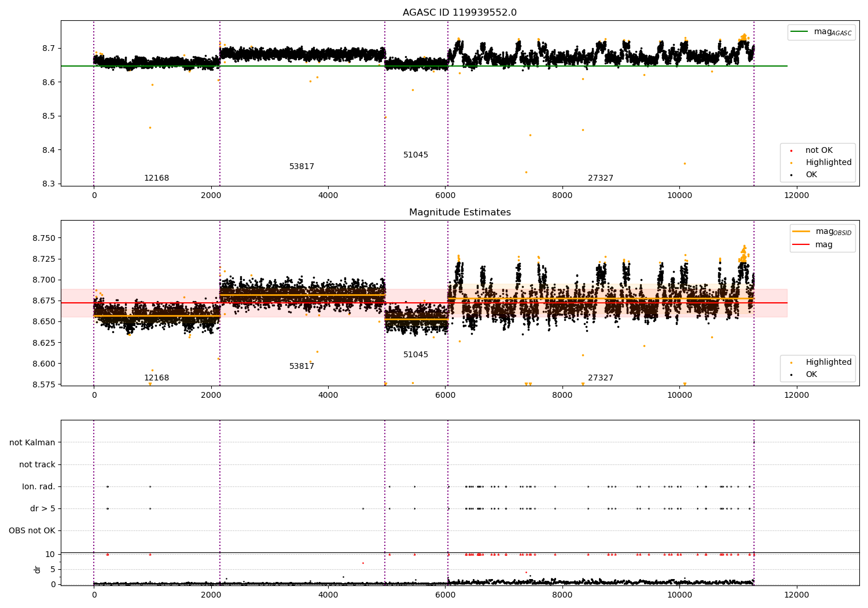
Task: Click the "Ion. rad." axis label
Action: [x=39, y=486]
